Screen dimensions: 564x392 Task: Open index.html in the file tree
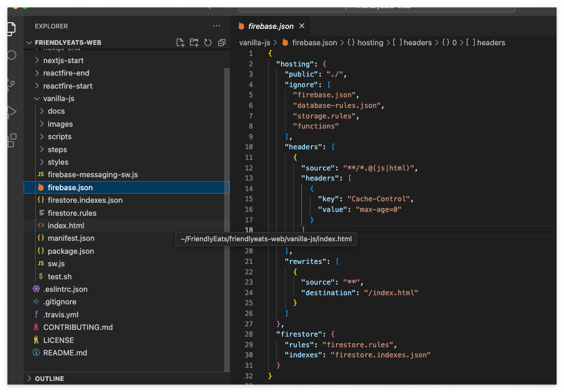(x=127, y=226)
